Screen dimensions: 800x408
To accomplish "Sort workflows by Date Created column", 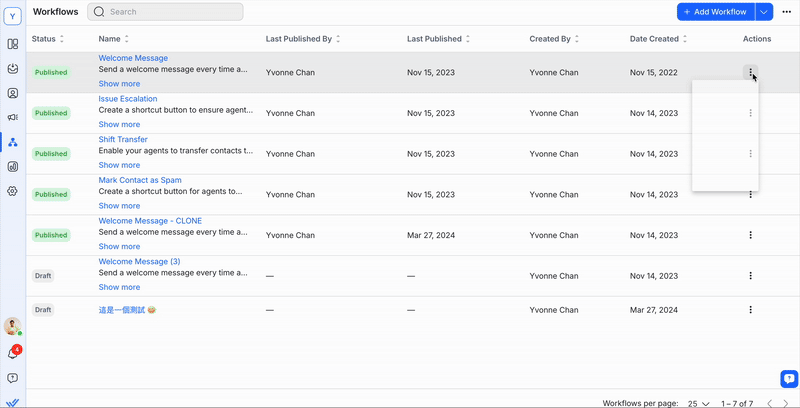I will (x=685, y=39).
